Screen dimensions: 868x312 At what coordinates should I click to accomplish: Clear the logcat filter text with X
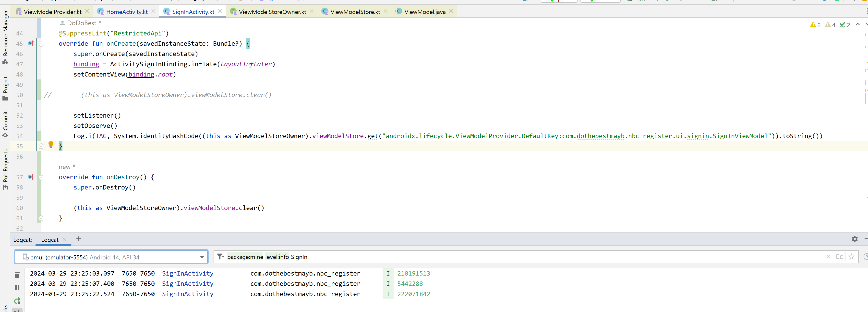[x=828, y=257]
